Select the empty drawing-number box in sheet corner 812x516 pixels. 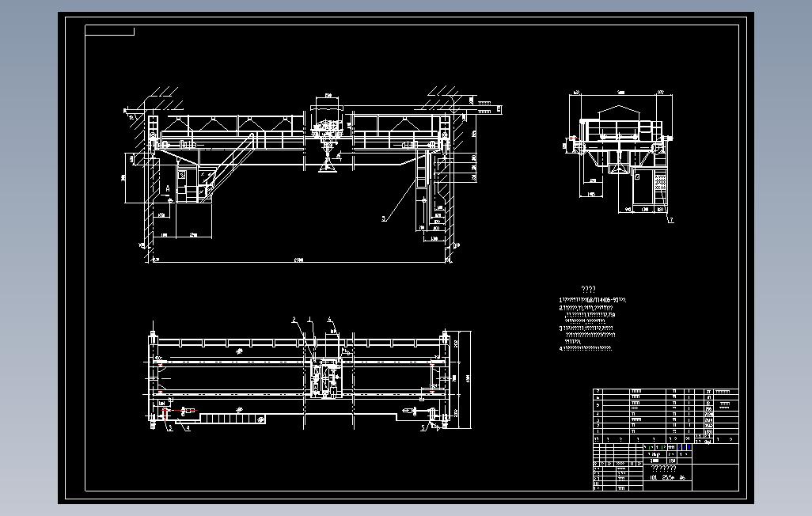coord(109,31)
